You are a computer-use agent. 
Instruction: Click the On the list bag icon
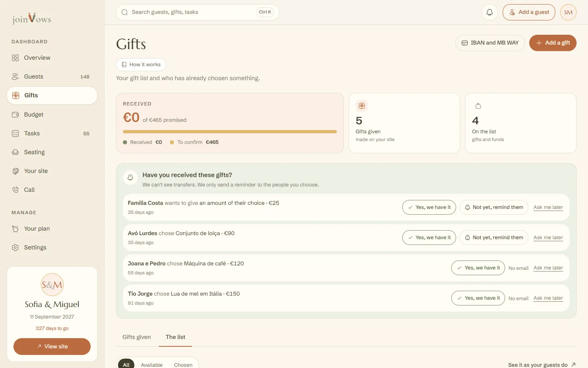pyautogui.click(x=478, y=106)
